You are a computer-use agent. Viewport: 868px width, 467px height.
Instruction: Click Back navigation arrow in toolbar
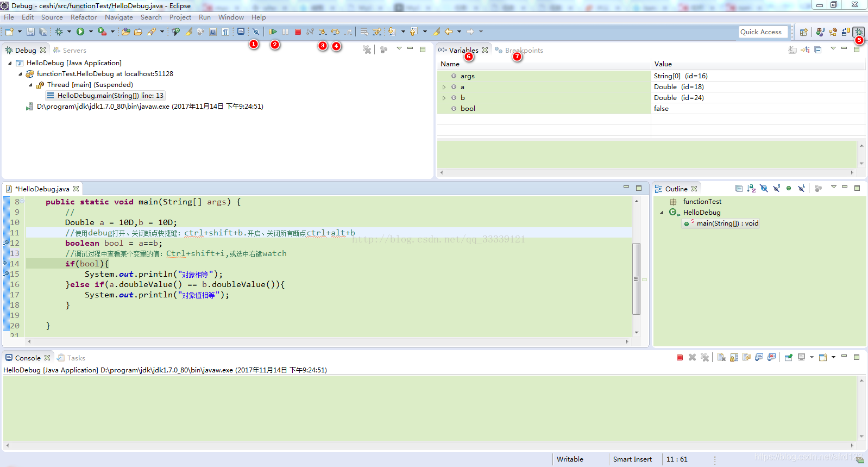pos(449,32)
